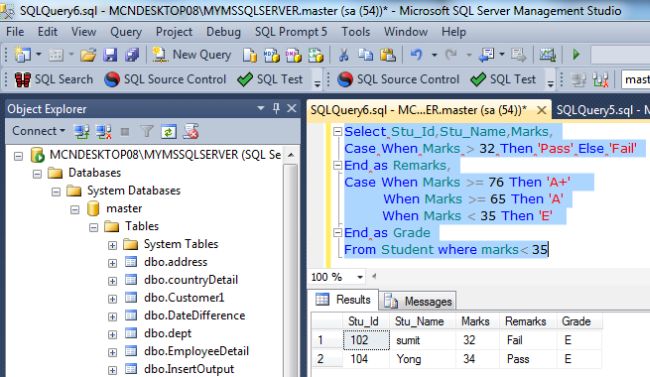Open Object Explorer window position dropdown

pos(260,109)
